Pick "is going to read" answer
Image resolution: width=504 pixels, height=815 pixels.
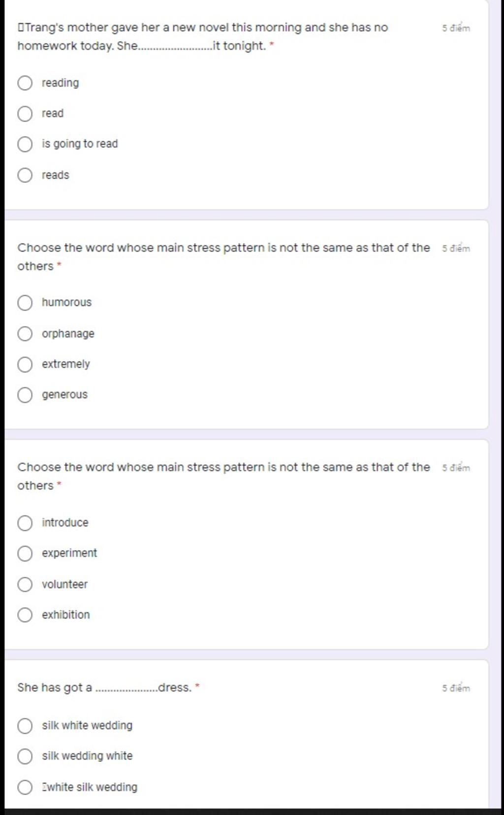[x=25, y=144]
